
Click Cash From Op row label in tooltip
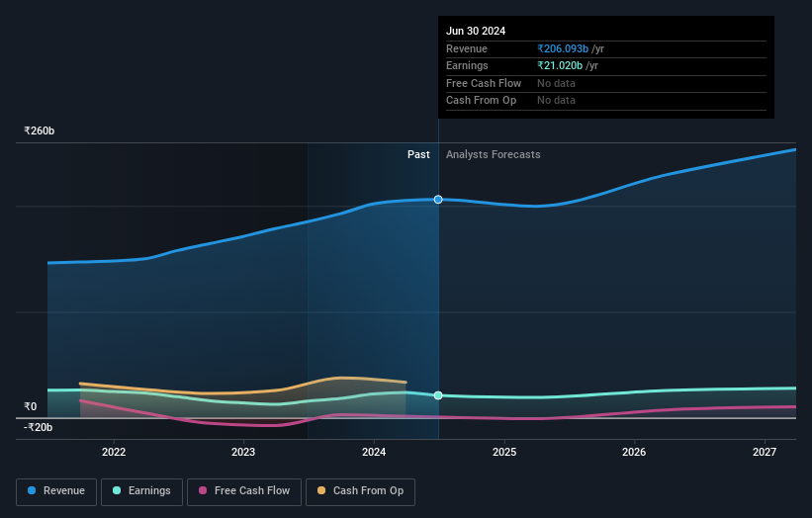tap(481, 101)
